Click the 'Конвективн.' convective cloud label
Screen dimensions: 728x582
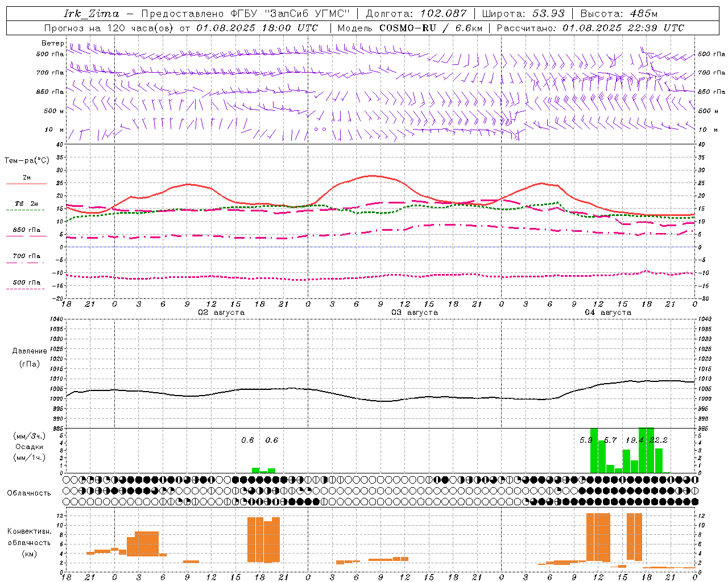[x=29, y=531]
